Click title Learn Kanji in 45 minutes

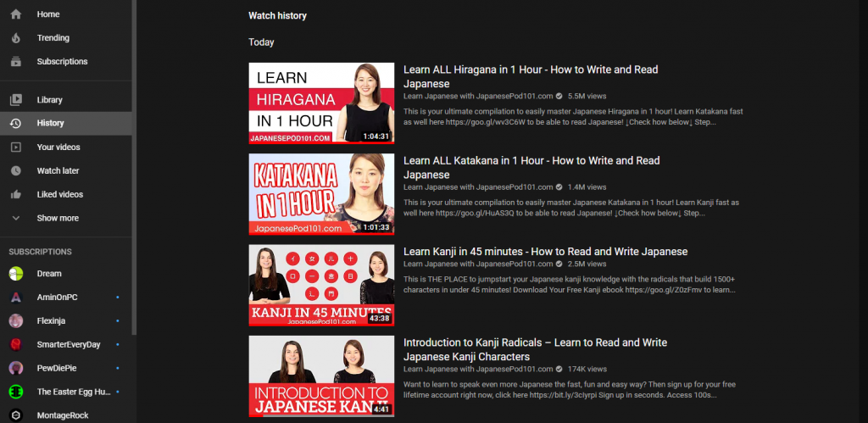pos(545,252)
